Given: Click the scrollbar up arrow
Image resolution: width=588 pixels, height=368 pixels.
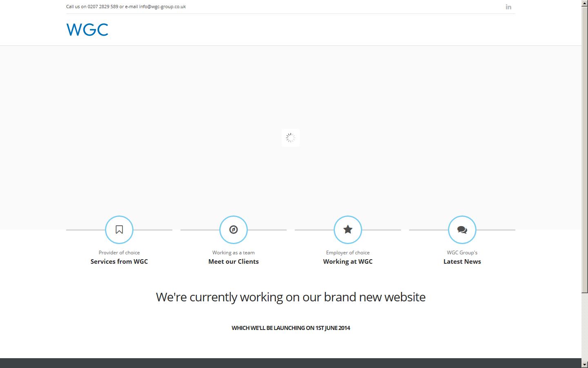Looking at the screenshot, I should pyautogui.click(x=584, y=2).
